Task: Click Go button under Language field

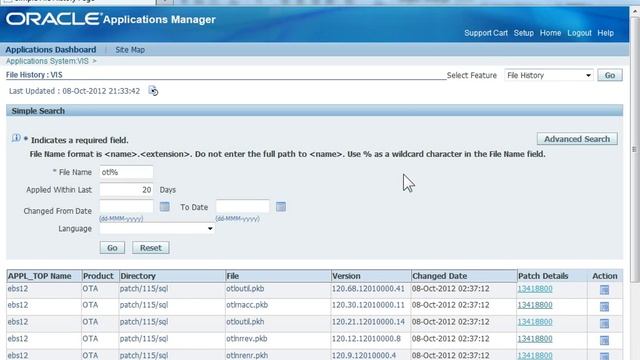Action: coord(112,248)
